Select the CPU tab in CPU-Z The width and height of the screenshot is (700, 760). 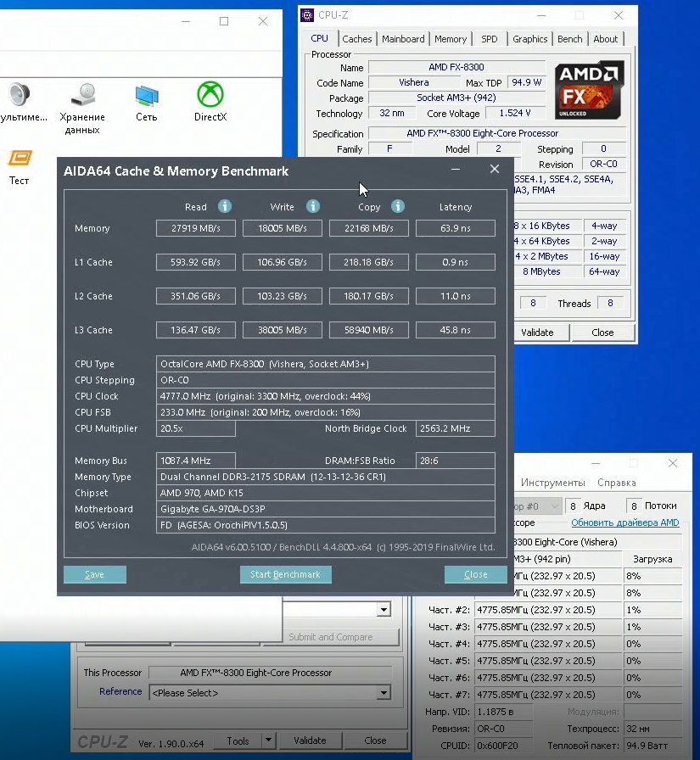click(320, 38)
